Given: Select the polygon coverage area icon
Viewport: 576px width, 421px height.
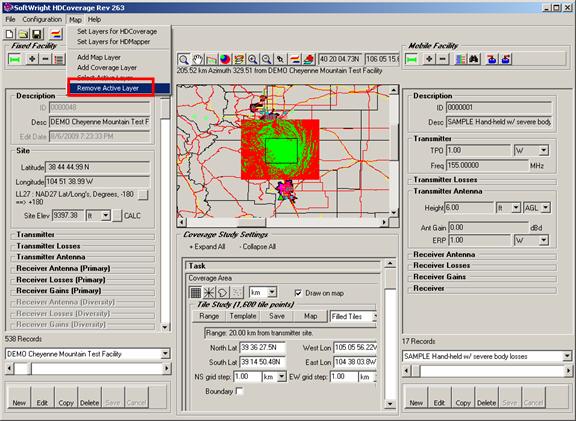Looking at the screenshot, I should coord(223,293).
